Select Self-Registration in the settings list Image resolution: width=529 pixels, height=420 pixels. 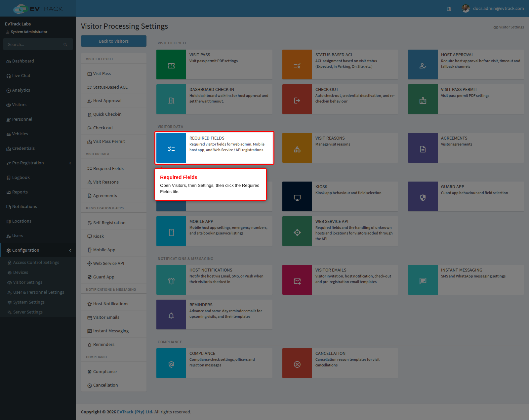(x=114, y=223)
